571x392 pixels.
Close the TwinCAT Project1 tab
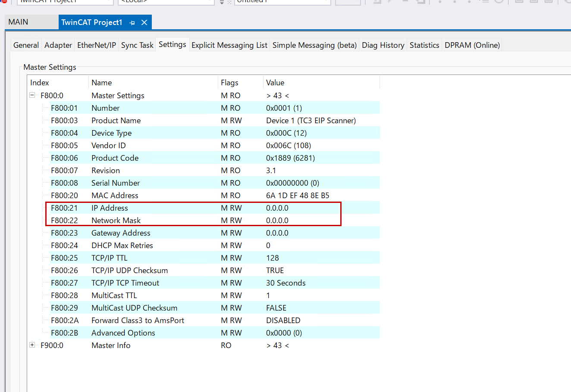[144, 22]
